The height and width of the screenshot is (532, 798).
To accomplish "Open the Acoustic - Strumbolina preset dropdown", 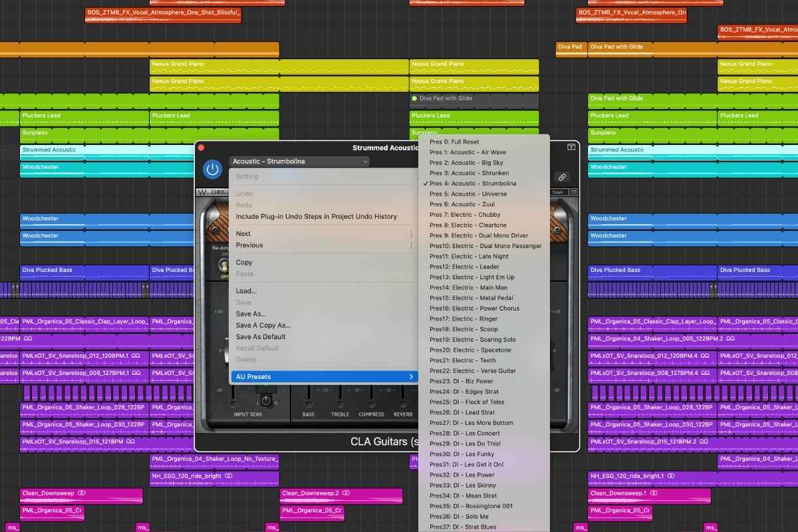I will 299,162.
